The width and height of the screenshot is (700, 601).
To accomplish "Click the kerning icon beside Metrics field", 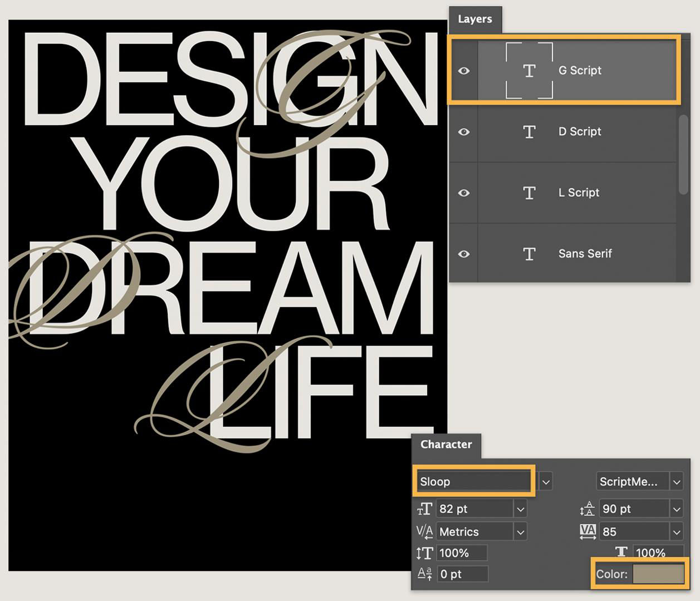I will point(424,531).
